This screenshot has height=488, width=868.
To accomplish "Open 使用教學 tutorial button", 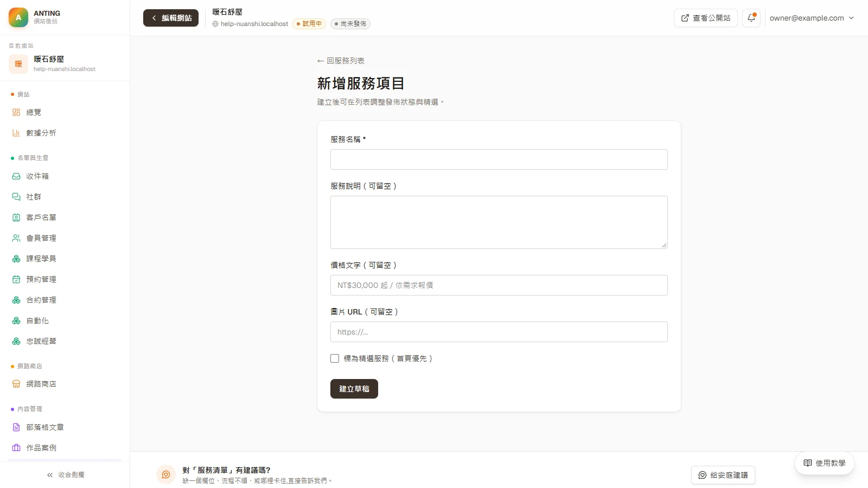I will tap(825, 463).
